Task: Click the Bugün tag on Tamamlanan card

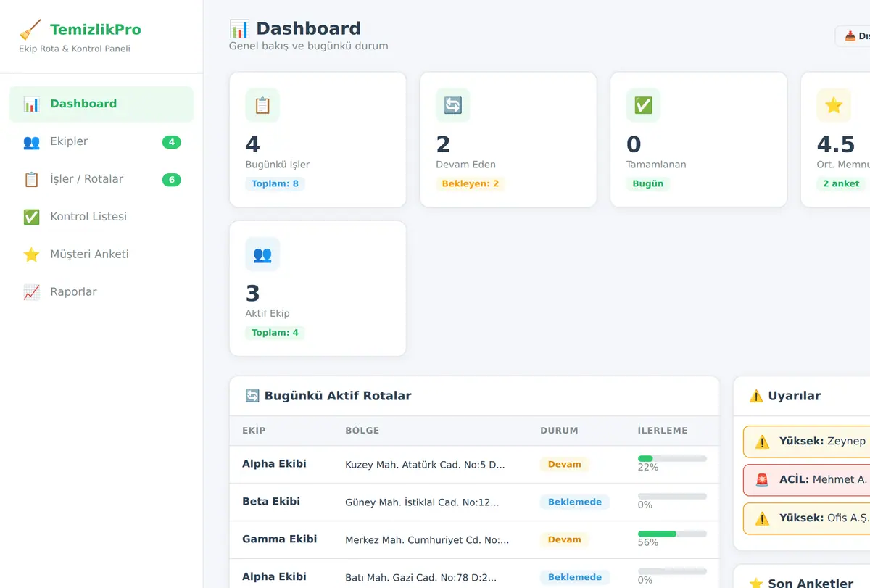Action: coord(648,184)
